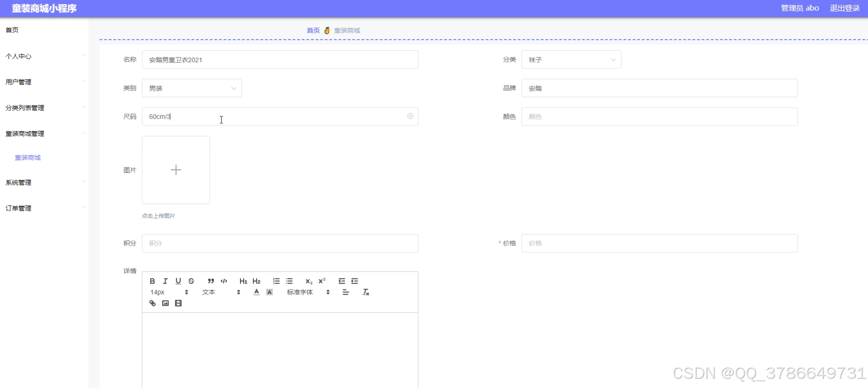
Task: Apply italic formatting in the editor
Action: click(165, 281)
